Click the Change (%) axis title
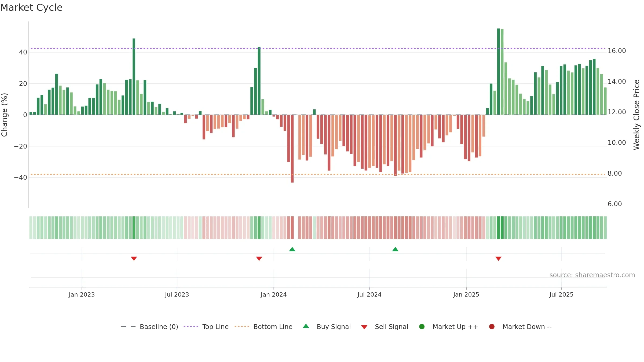644x362 pixels. pos(4,115)
